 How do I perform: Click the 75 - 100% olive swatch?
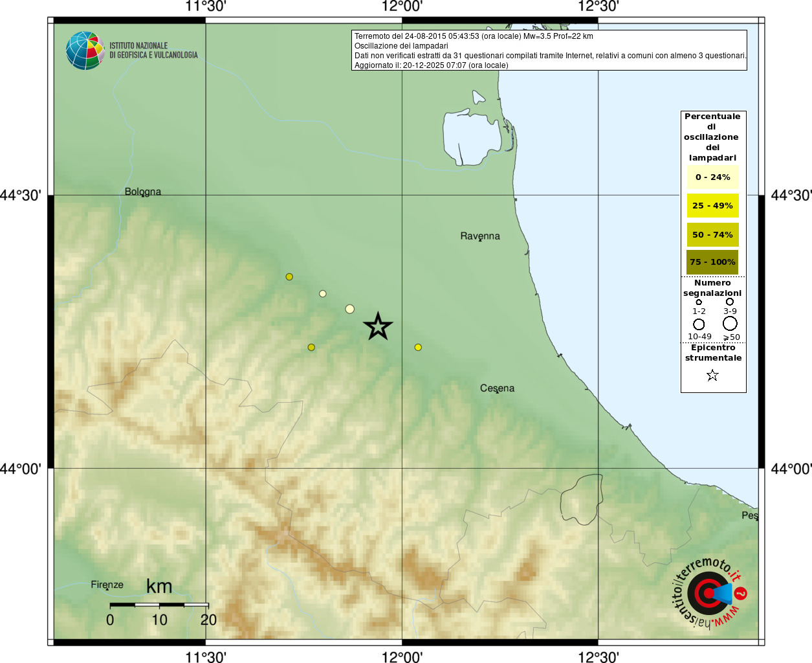point(712,262)
